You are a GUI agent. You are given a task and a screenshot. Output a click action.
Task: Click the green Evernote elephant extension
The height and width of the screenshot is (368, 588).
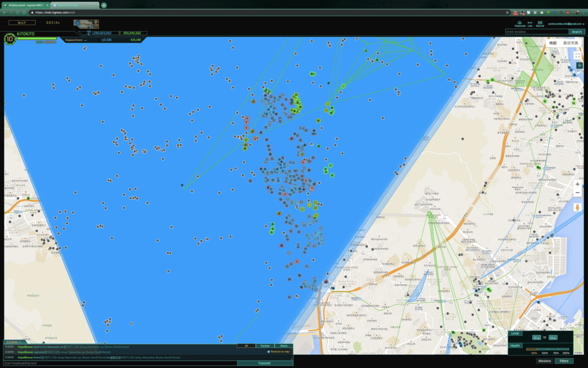[x=548, y=13]
